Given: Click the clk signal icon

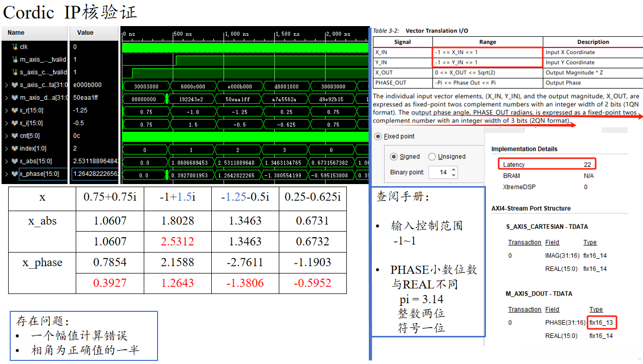Looking at the screenshot, I should [x=15, y=47].
